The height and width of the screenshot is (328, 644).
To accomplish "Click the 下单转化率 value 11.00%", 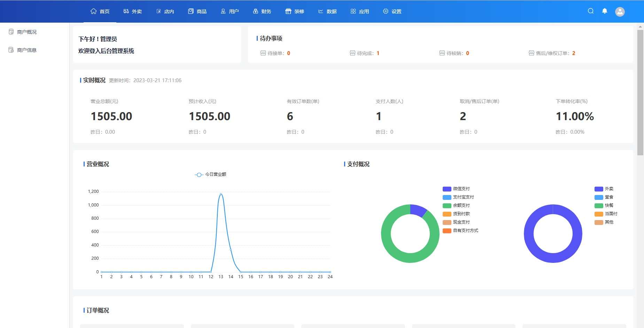I will [x=575, y=116].
